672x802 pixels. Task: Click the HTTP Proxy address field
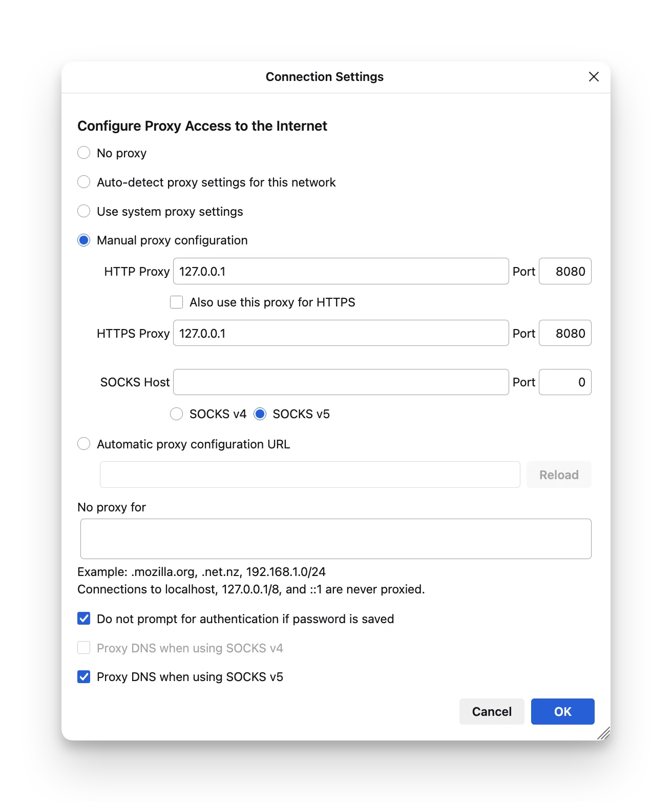click(341, 271)
